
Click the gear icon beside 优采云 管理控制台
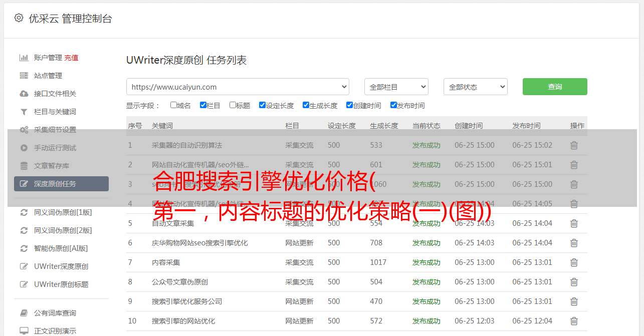click(x=19, y=18)
